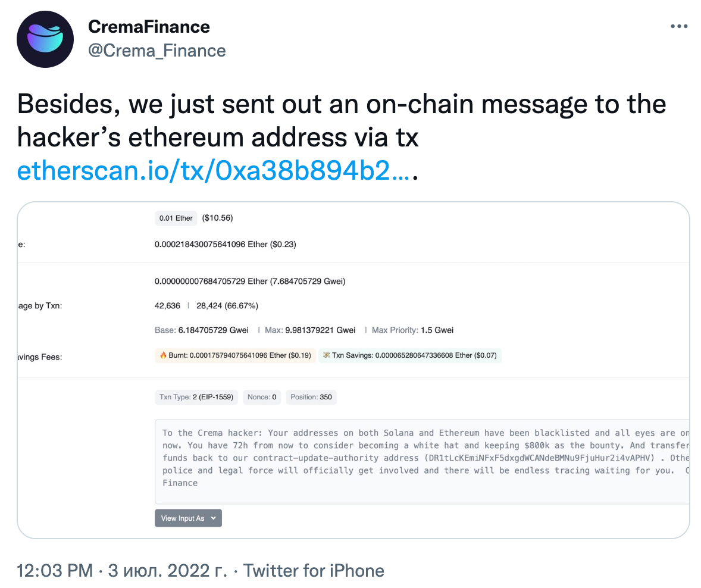
Task: Click the fire icon beside Burnt fee
Action: pos(163,355)
